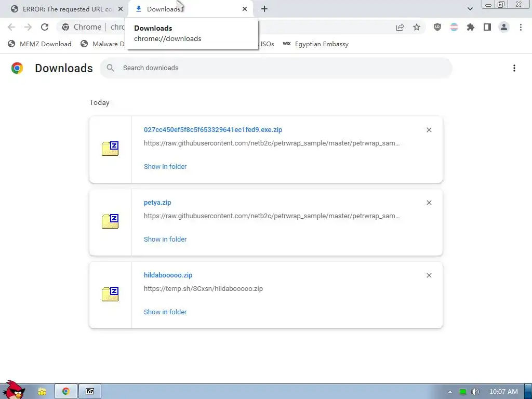532x399 pixels.
Task: Show 027cc450ef5f8c5f653329641ec1fed9.exe.zip in folder
Action: coord(165,167)
